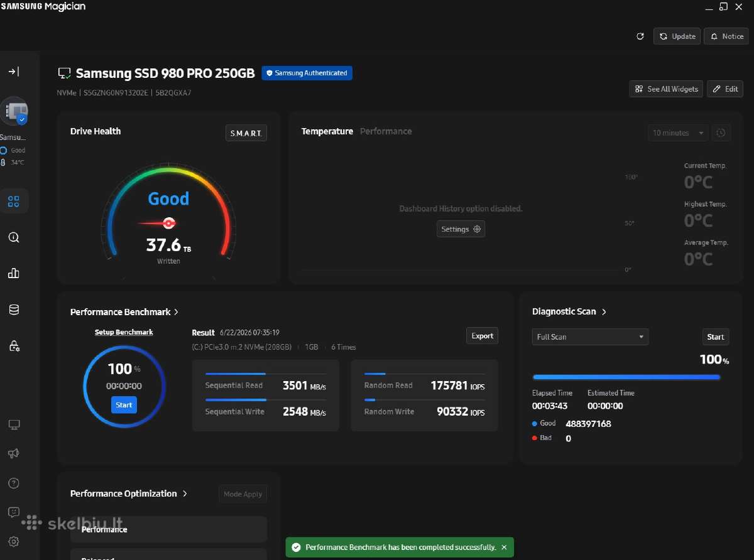Screen dimensions: 754x560
Task: Open the data management disk-stack icon
Action: click(x=14, y=309)
